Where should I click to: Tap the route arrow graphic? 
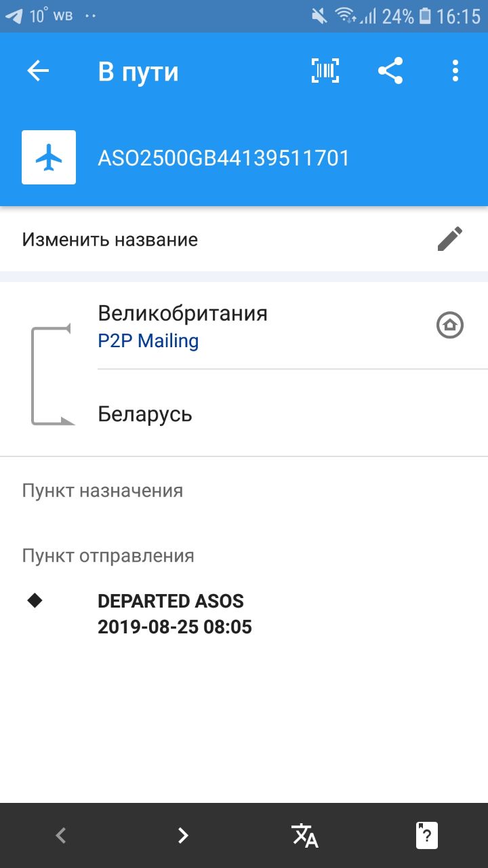[x=52, y=375]
